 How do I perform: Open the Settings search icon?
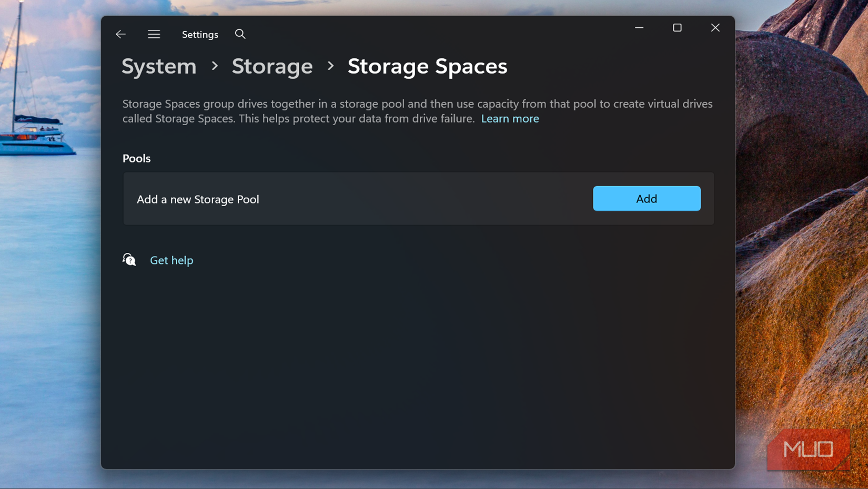click(x=240, y=34)
